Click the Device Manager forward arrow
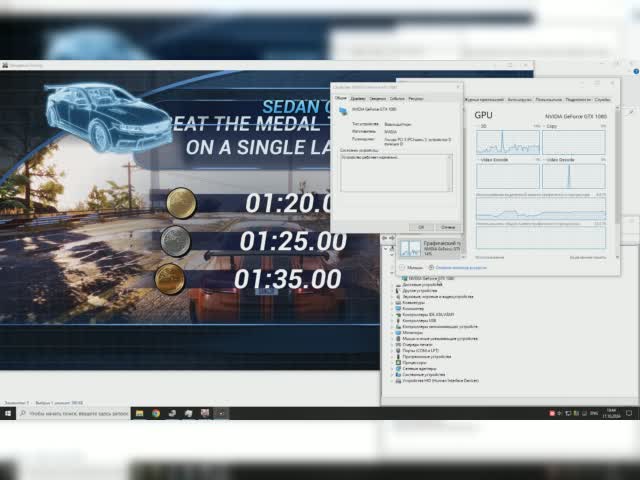 point(392,238)
